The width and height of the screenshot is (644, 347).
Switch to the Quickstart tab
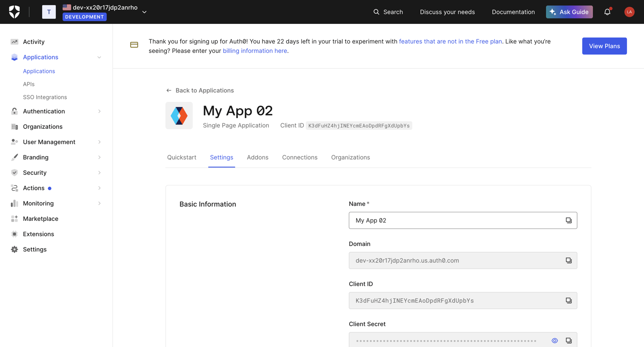[181, 157]
